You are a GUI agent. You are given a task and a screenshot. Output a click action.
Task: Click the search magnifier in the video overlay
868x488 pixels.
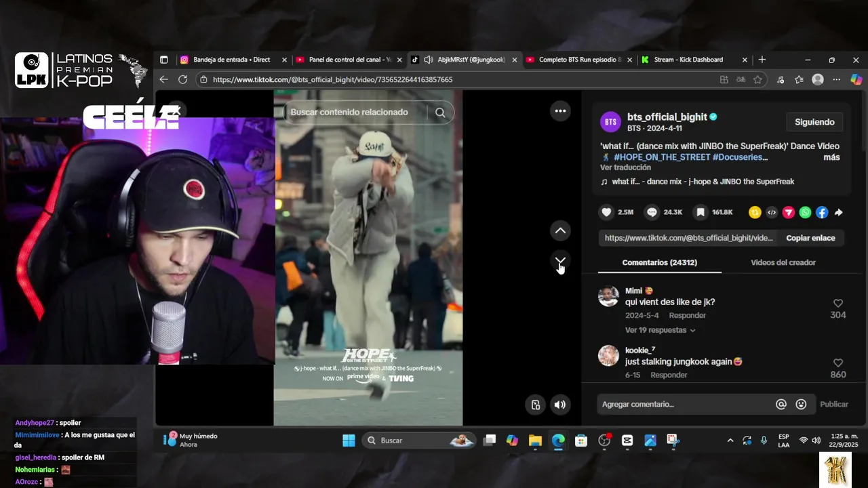point(440,113)
